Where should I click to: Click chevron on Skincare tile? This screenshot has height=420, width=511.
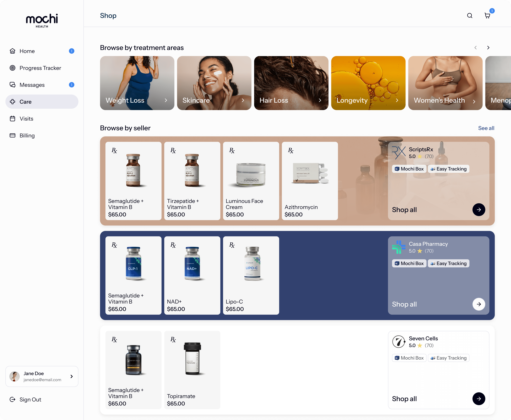point(243,100)
